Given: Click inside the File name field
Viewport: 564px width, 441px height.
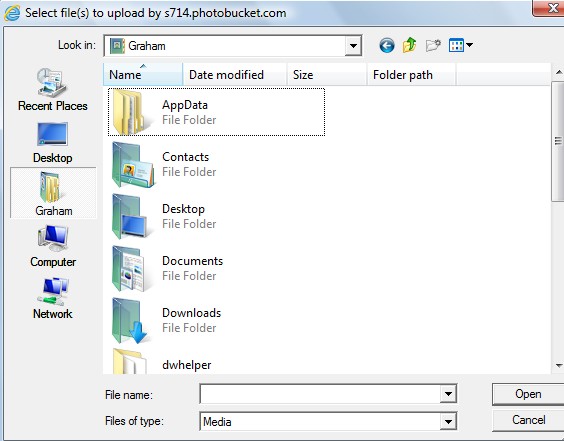Looking at the screenshot, I should [320, 394].
